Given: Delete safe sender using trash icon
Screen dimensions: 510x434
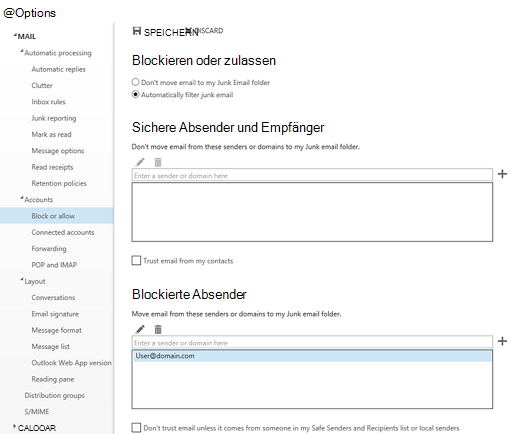Looking at the screenshot, I should tap(158, 162).
